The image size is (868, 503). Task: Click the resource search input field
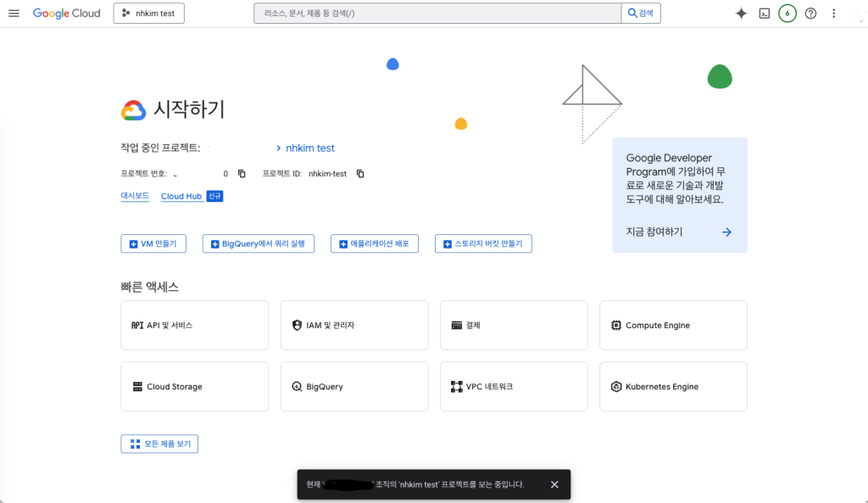coord(437,14)
